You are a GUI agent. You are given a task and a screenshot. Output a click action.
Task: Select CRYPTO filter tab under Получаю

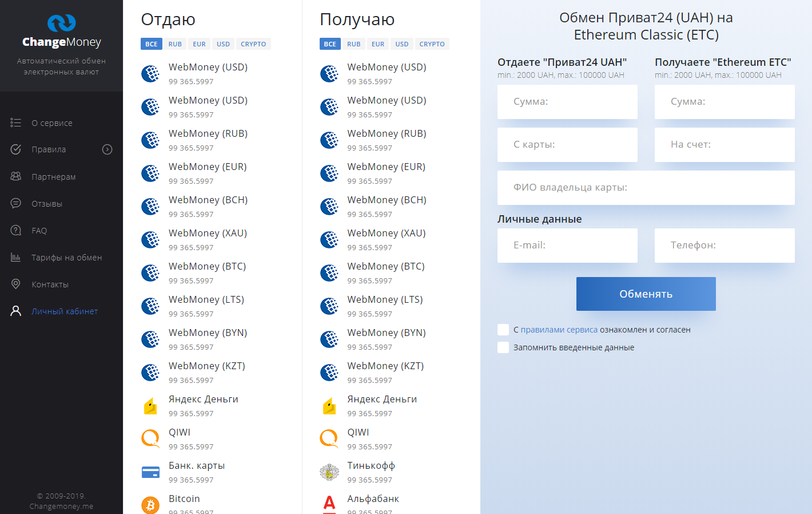[x=432, y=44]
